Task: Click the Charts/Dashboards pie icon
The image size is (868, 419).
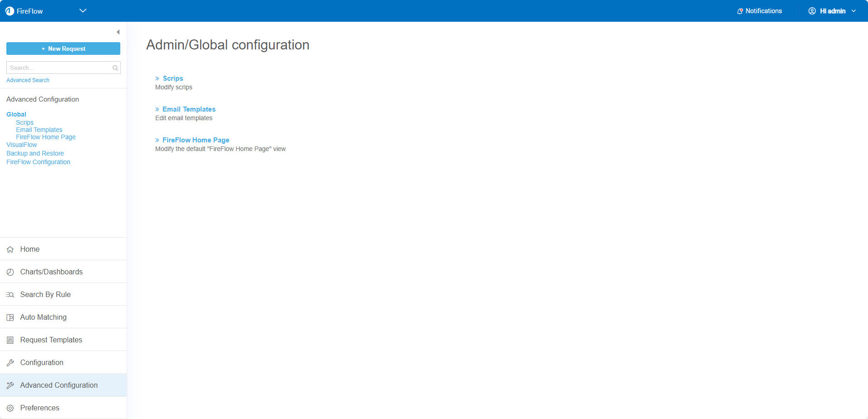Action: tap(10, 272)
